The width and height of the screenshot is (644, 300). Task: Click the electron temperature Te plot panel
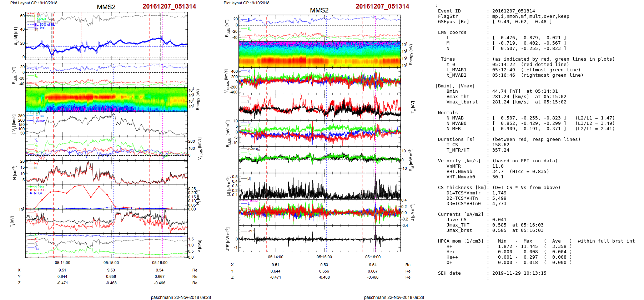(320, 107)
